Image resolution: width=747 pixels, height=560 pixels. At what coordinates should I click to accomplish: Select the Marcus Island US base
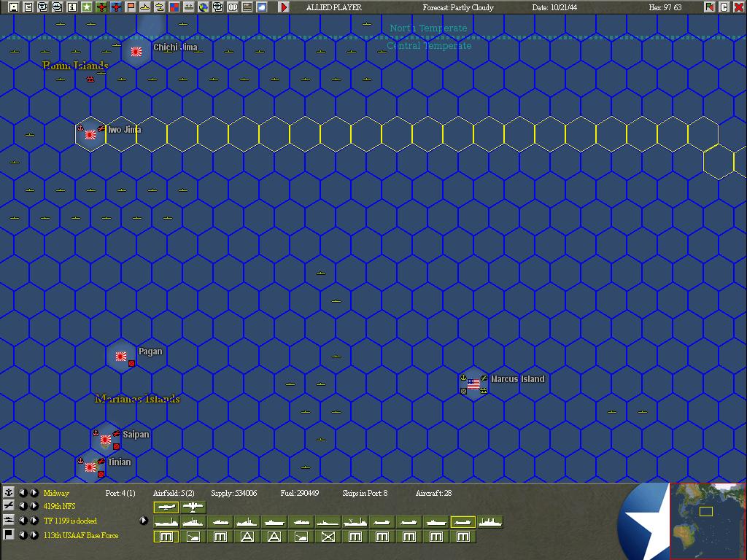(x=473, y=384)
